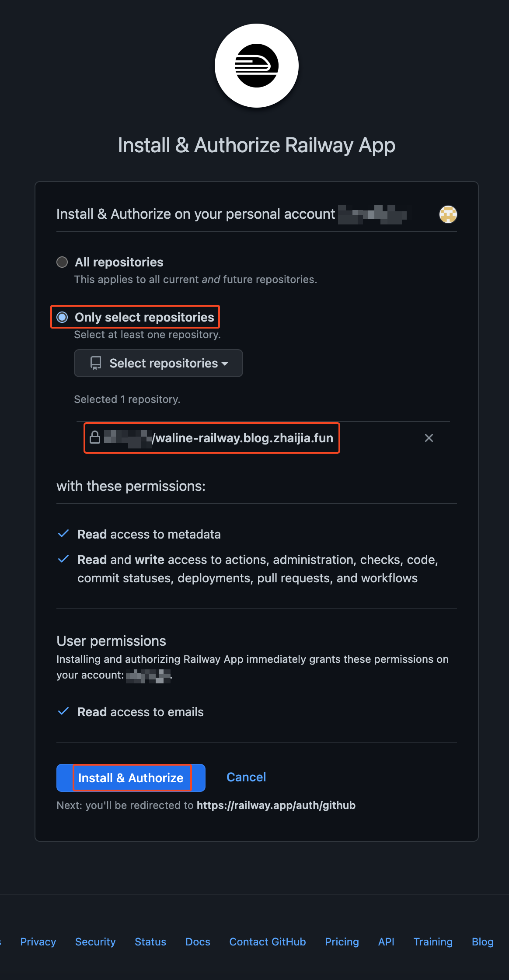
Task: Click the Install & Authorize button
Action: [131, 778]
